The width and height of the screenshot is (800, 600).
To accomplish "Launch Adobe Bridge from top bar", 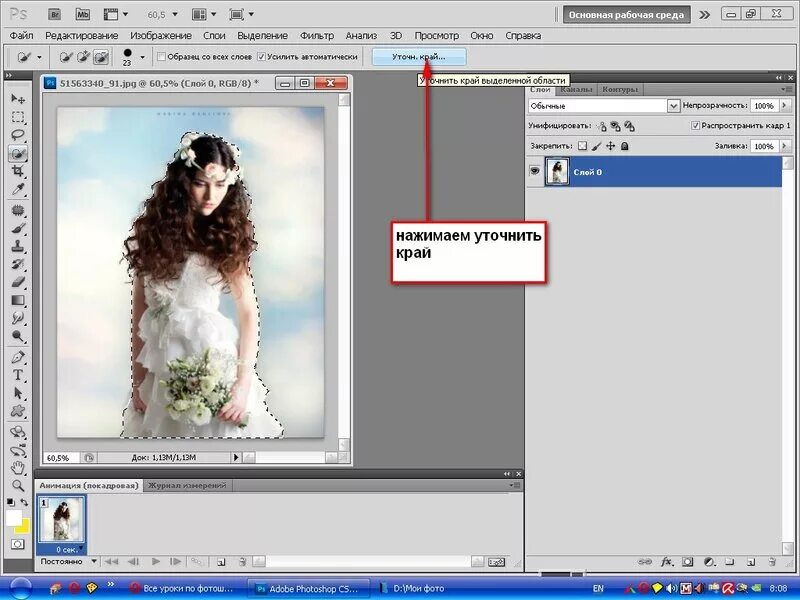I will pos(55,15).
